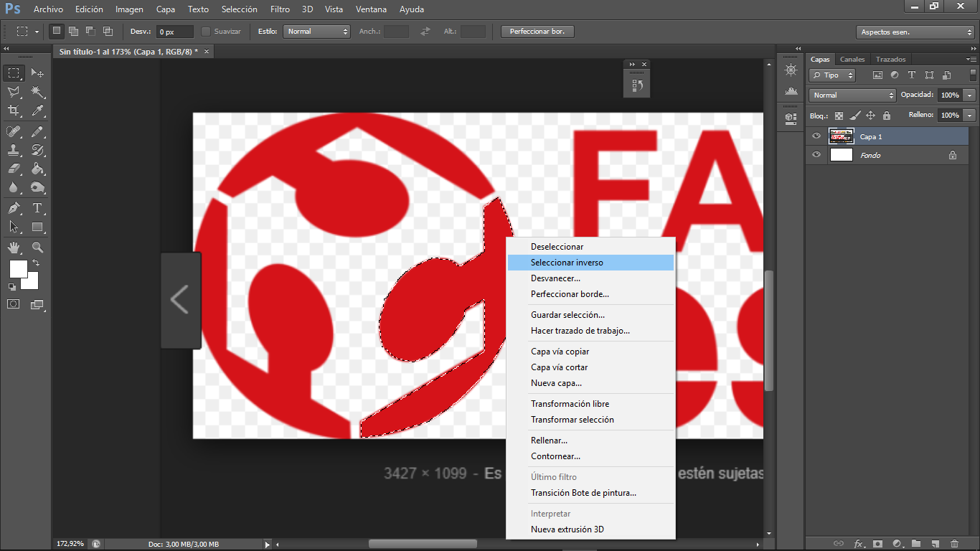This screenshot has height=551, width=980.
Task: Open the layer blend mode Normal dropdown
Action: 852,95
